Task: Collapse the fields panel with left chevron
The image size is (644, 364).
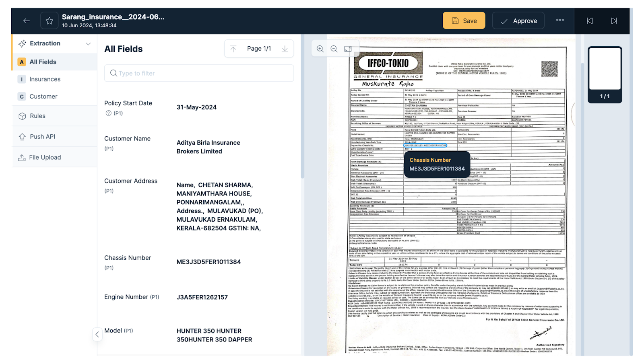Action: click(97, 334)
